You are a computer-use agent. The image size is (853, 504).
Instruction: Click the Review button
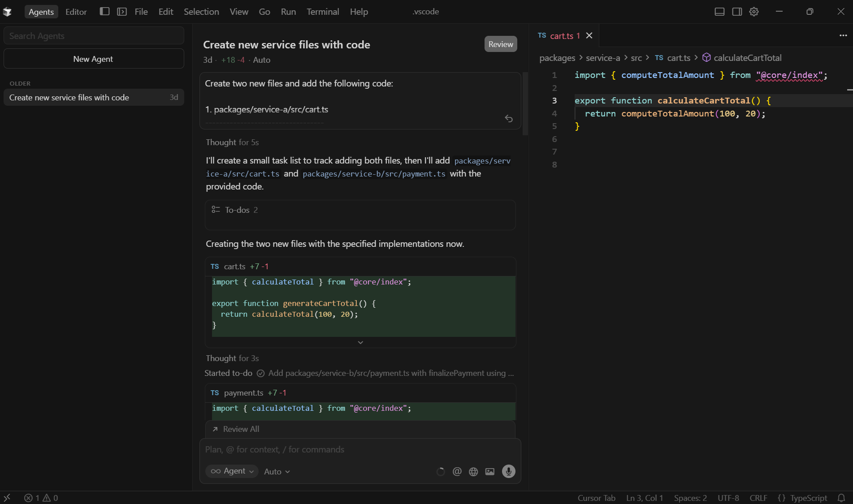501,44
